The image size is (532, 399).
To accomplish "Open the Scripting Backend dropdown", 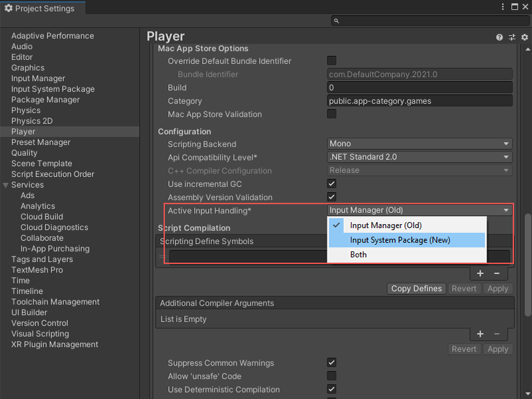I will coord(420,144).
